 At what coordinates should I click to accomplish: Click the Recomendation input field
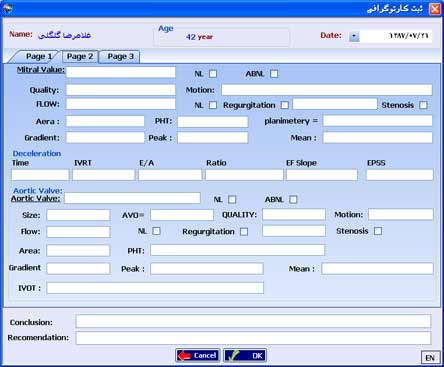tap(253, 338)
